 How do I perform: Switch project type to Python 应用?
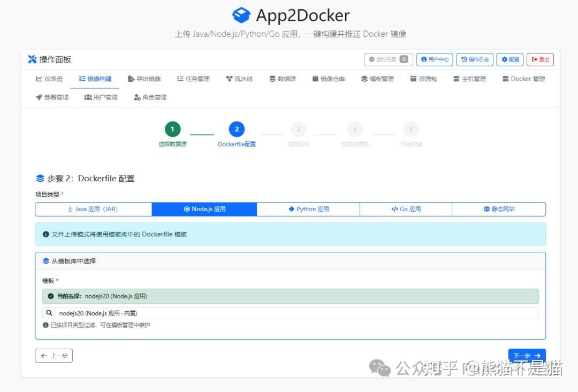[308, 209]
